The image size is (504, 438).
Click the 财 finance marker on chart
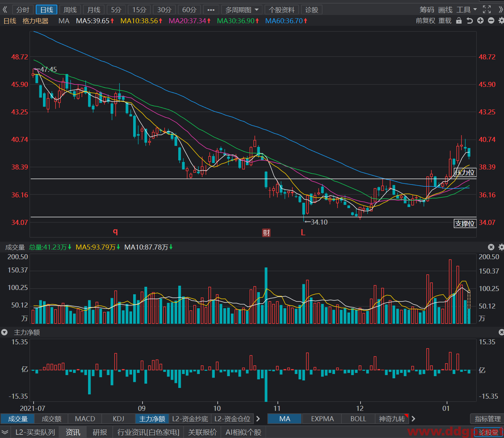click(x=266, y=233)
